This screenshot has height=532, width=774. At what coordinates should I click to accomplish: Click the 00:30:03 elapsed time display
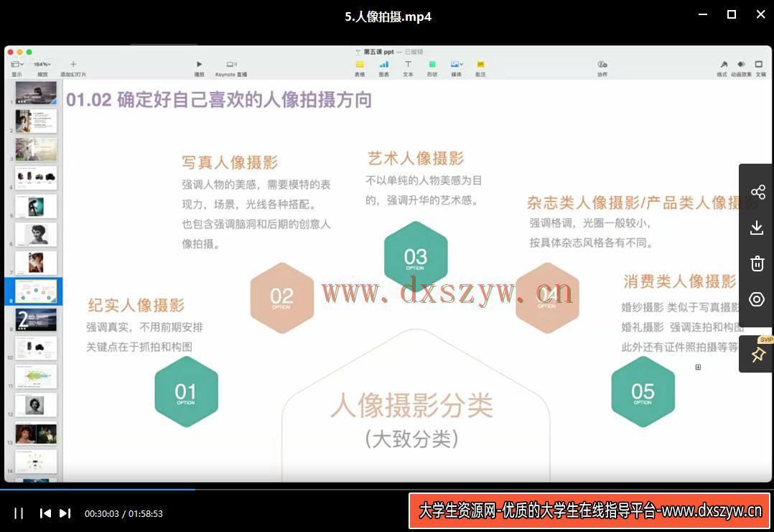tap(102, 514)
